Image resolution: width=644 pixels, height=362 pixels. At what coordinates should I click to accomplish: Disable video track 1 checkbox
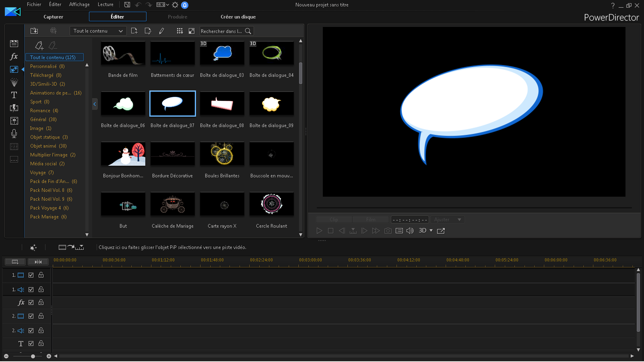[31, 275]
